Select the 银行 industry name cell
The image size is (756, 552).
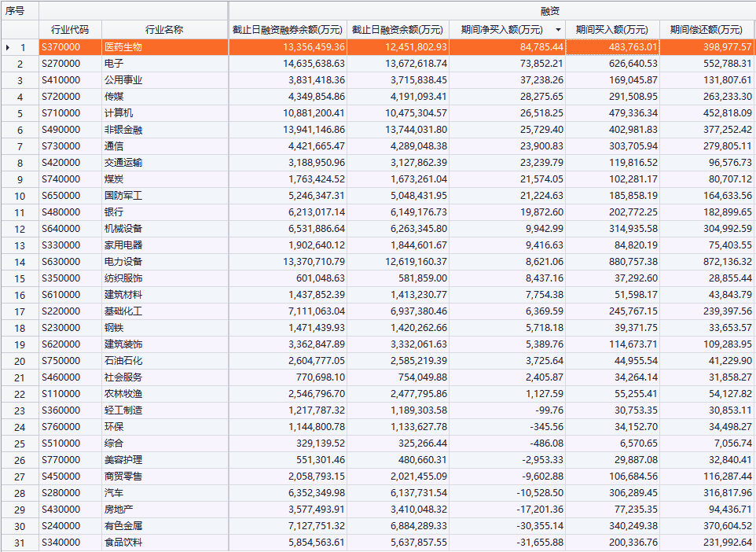click(164, 212)
